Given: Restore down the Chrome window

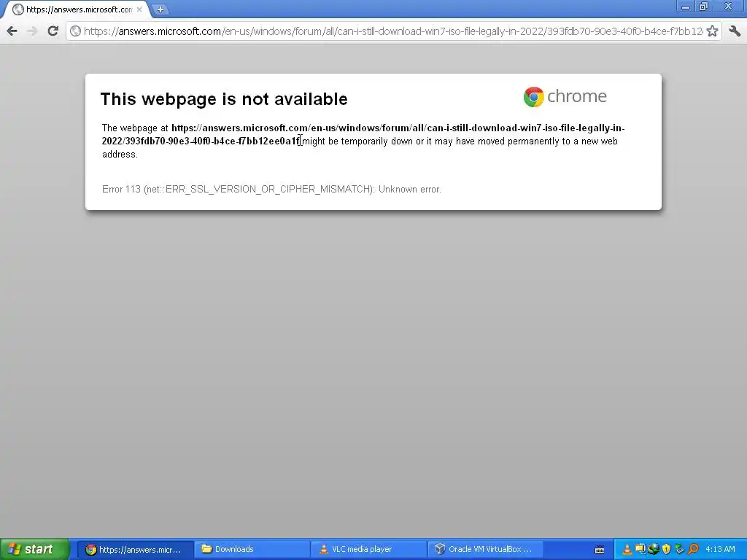Looking at the screenshot, I should pos(704,7).
